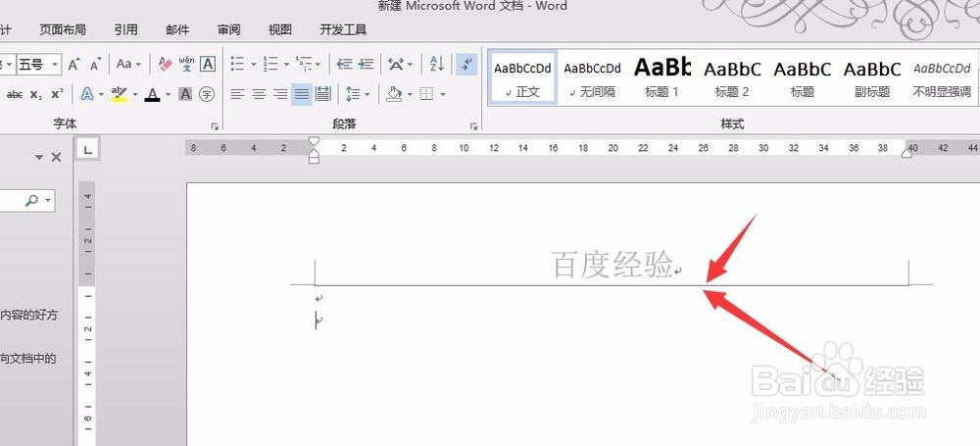This screenshot has width=980, height=446.
Task: Open Change Case Aa dropdown
Action: coord(128,64)
